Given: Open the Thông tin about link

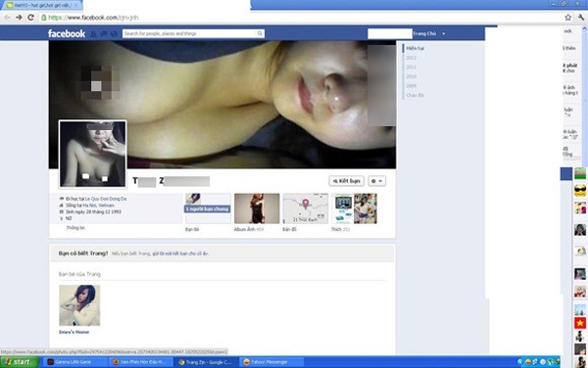Looking at the screenshot, I should pyautogui.click(x=75, y=228).
